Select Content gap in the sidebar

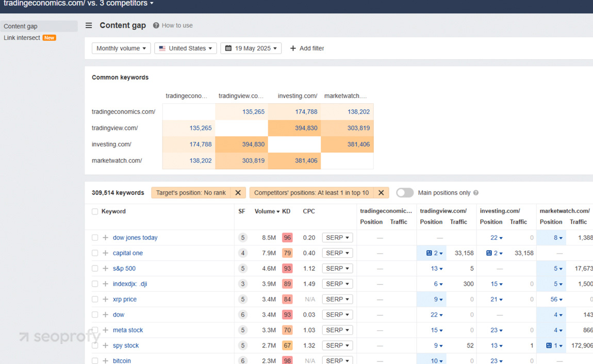(x=39, y=26)
